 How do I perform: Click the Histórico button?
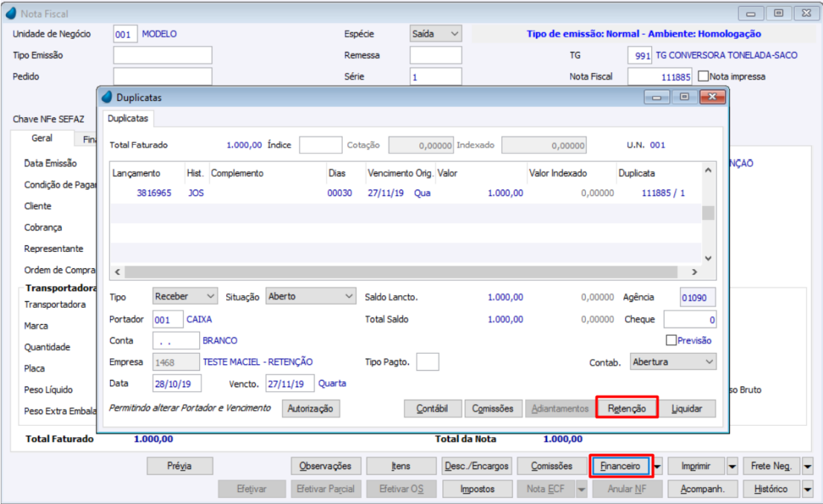(x=771, y=489)
